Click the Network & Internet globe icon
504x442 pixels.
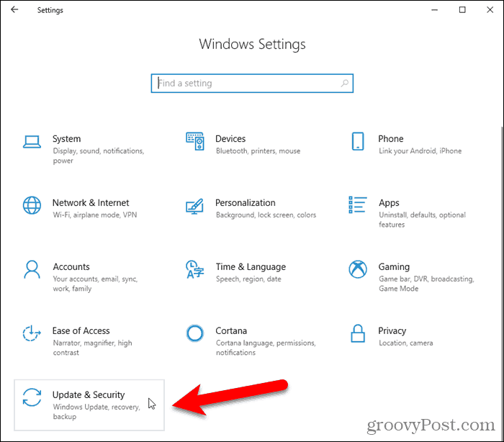32,205
